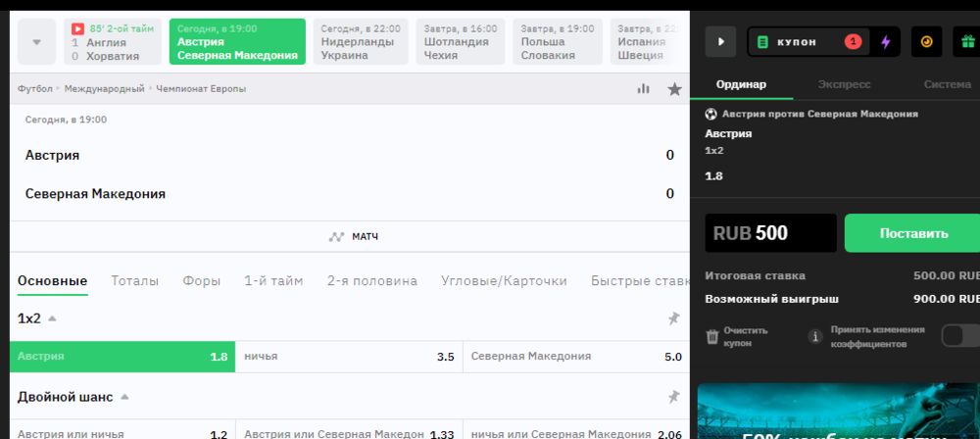This screenshot has width=980, height=439.
Task: Open the МАТЧ tracker chart icon
Action: (x=337, y=237)
